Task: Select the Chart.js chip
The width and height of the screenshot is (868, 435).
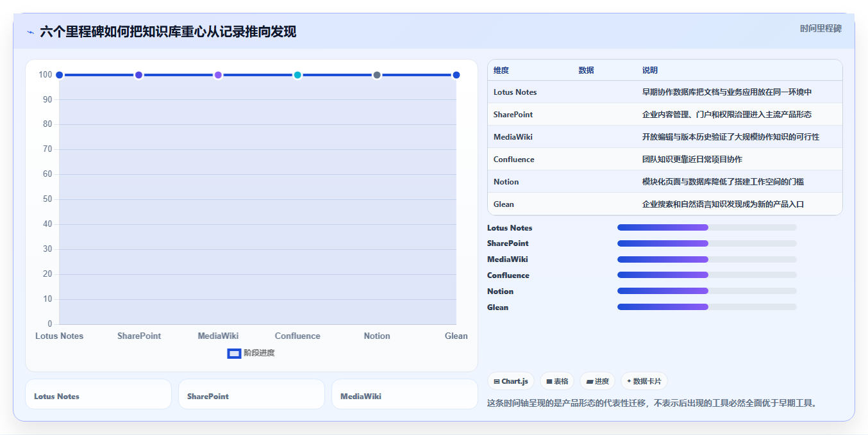Action: coord(511,381)
